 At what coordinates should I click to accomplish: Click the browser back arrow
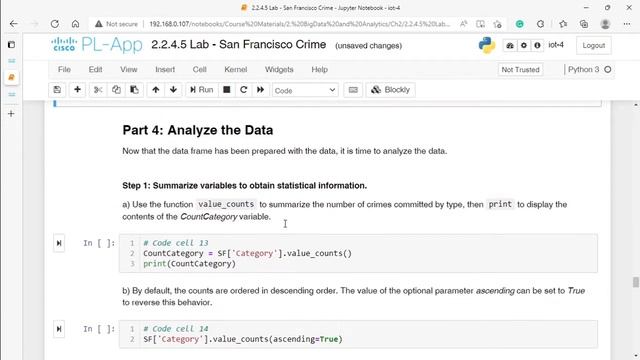point(13,24)
